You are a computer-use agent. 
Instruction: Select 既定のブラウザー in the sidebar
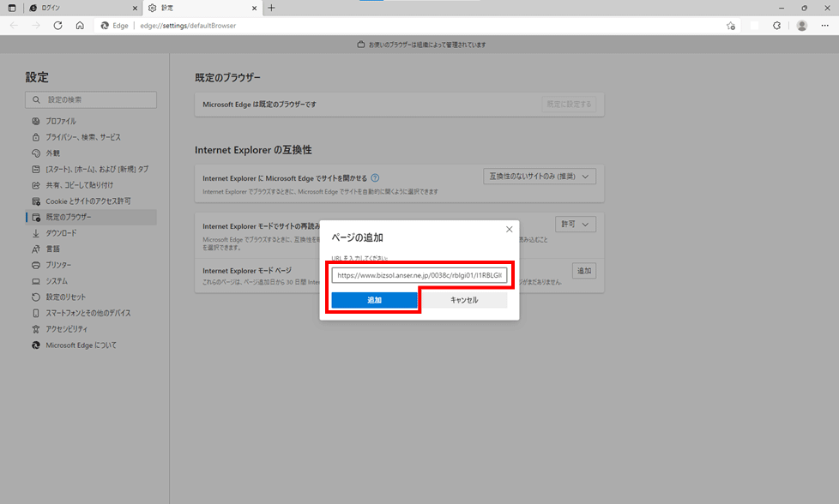[x=91, y=217]
